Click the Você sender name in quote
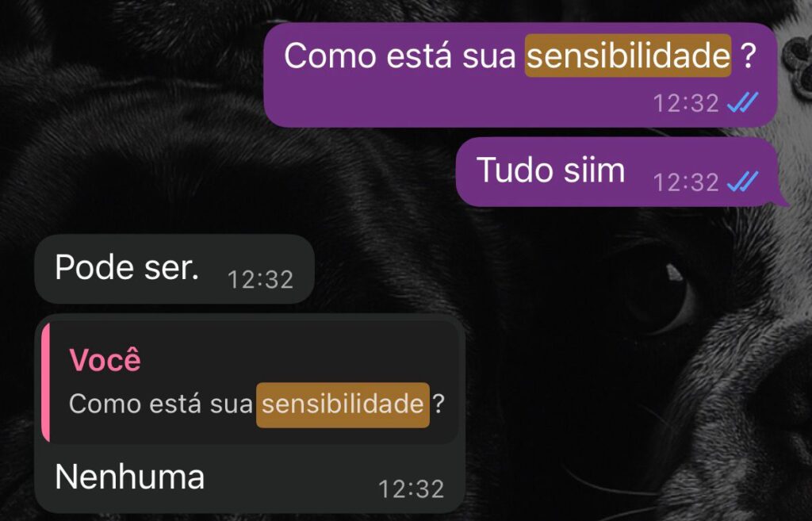 (x=105, y=359)
